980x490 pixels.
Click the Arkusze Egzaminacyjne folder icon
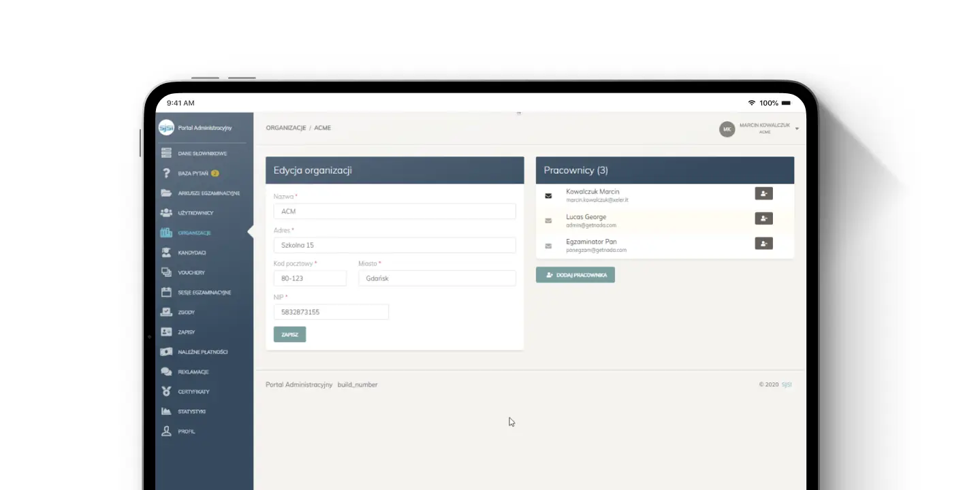coord(166,193)
